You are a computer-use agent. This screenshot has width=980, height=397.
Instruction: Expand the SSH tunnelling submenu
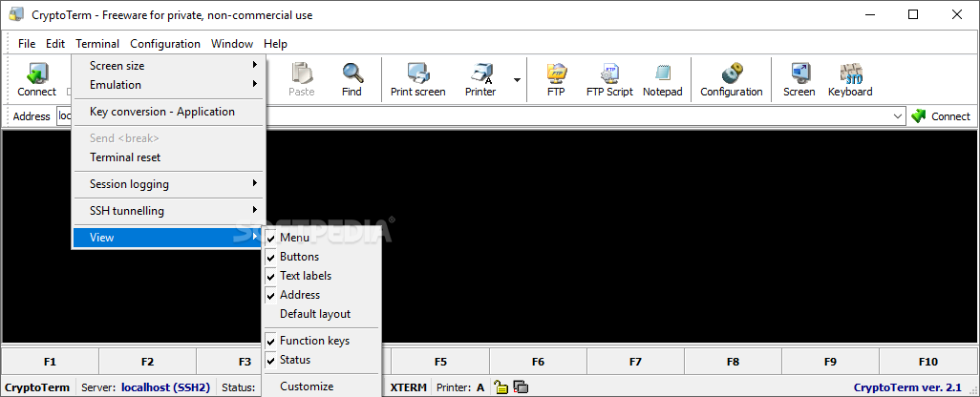169,210
